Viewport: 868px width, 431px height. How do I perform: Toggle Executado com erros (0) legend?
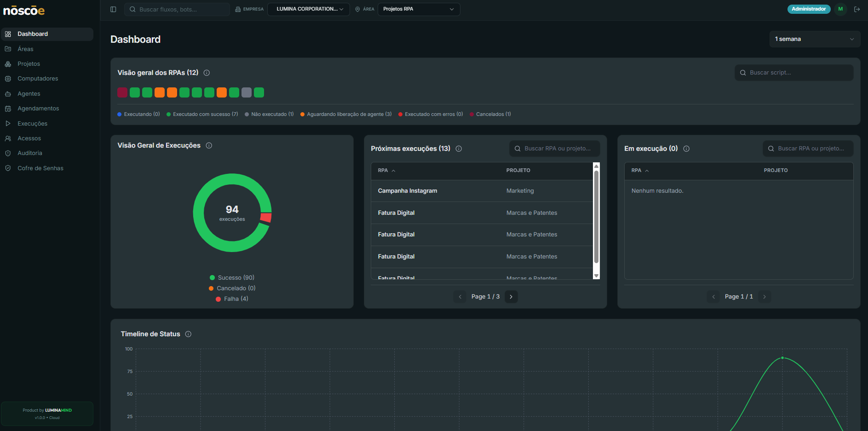tap(431, 114)
